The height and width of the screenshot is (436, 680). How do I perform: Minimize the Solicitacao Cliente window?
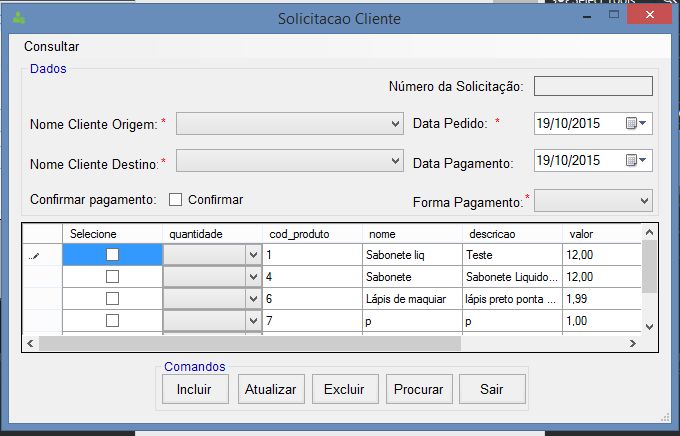point(587,16)
